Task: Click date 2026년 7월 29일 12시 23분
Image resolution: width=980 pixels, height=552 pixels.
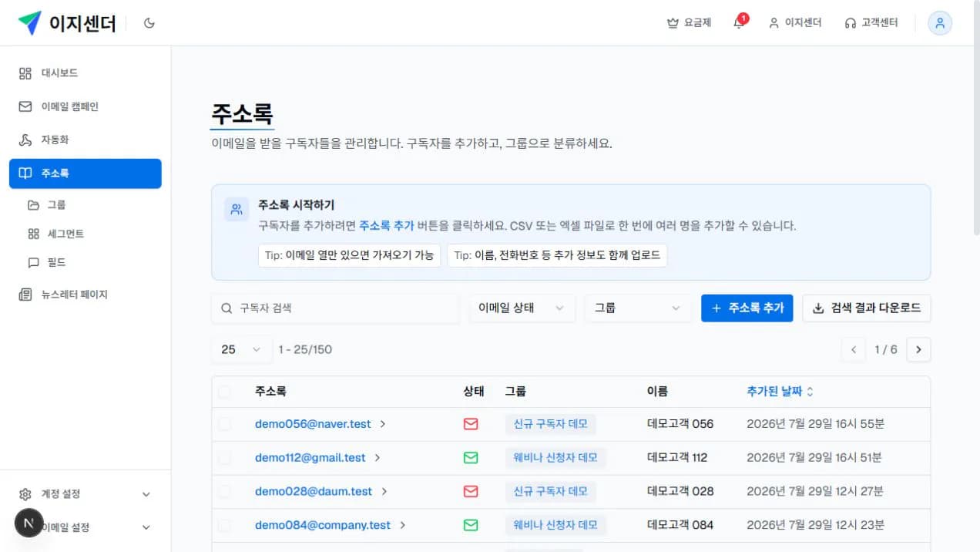Action: [815, 525]
